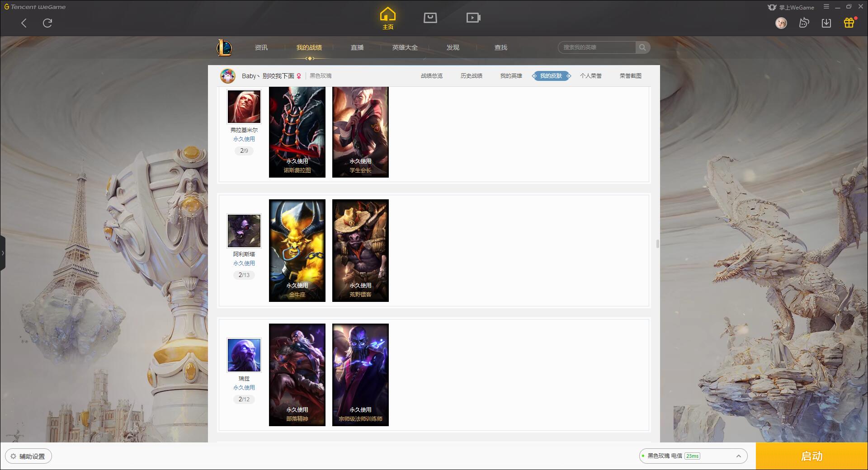
Task: Click the 瑞兹 champion portrait
Action: coord(244,355)
